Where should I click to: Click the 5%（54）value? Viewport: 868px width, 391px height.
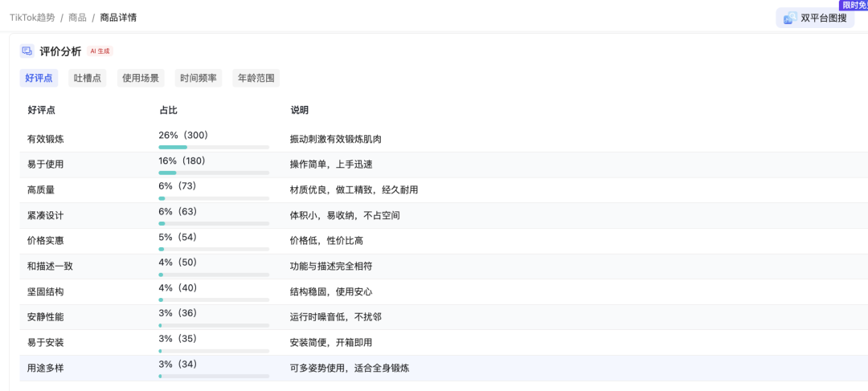pos(178,237)
